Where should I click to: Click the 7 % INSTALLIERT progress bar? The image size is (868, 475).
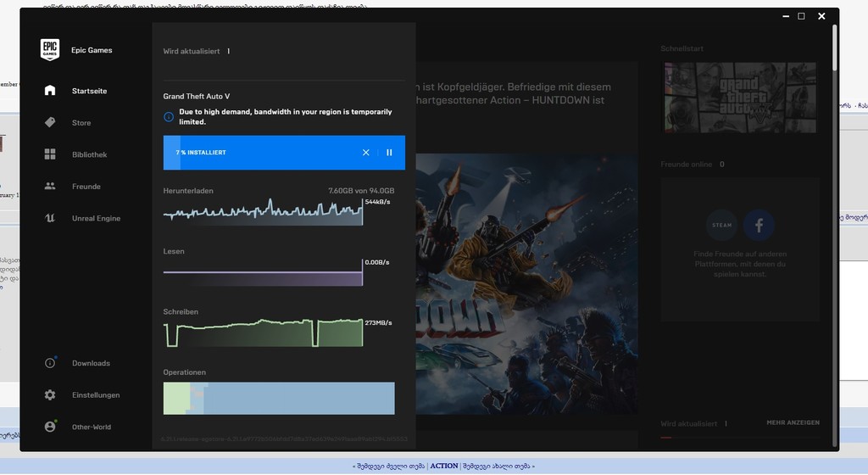coord(284,152)
